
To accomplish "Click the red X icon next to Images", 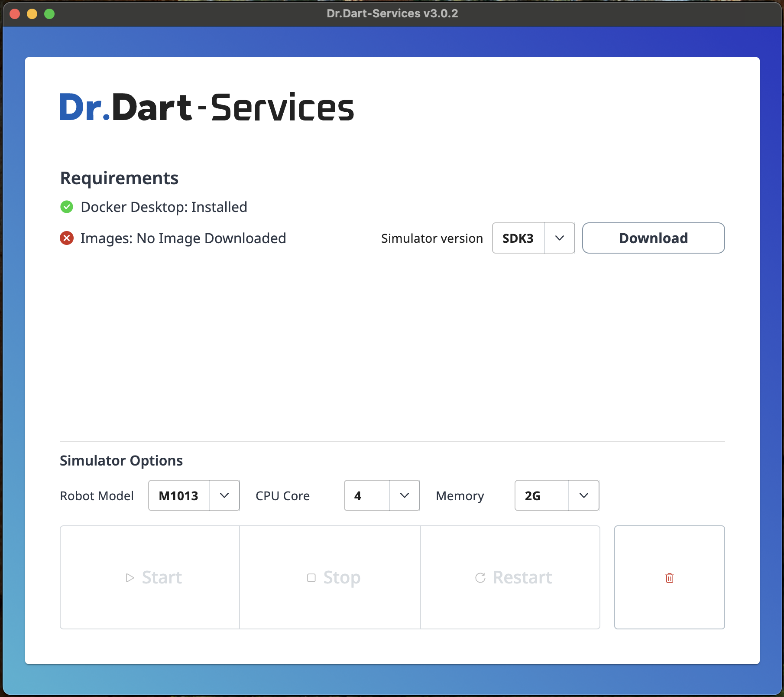I will coord(67,238).
